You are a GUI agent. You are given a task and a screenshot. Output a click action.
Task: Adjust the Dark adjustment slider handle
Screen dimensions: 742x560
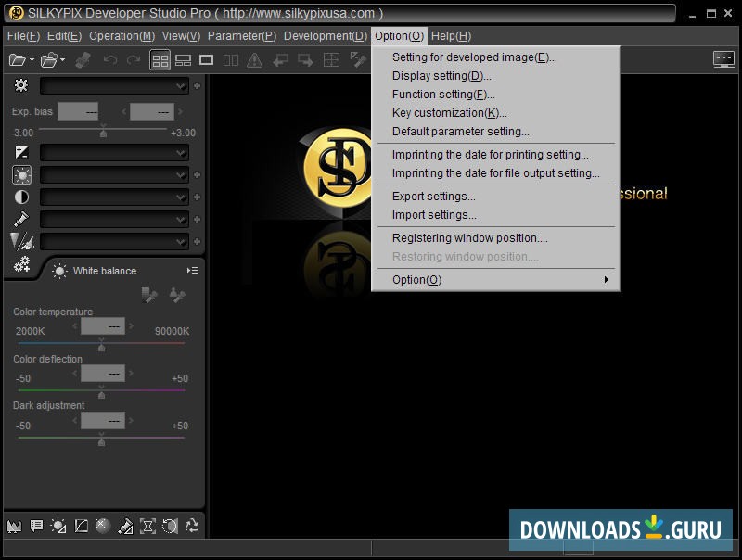101,440
